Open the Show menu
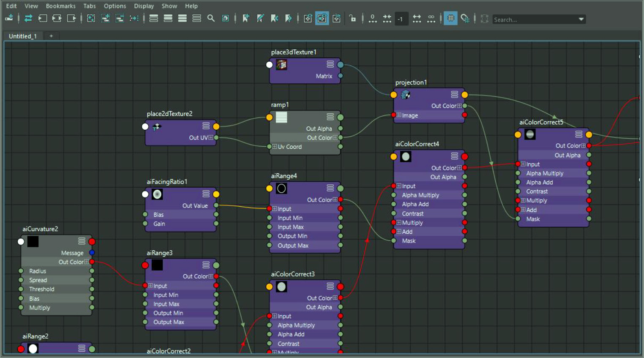 pos(169,6)
